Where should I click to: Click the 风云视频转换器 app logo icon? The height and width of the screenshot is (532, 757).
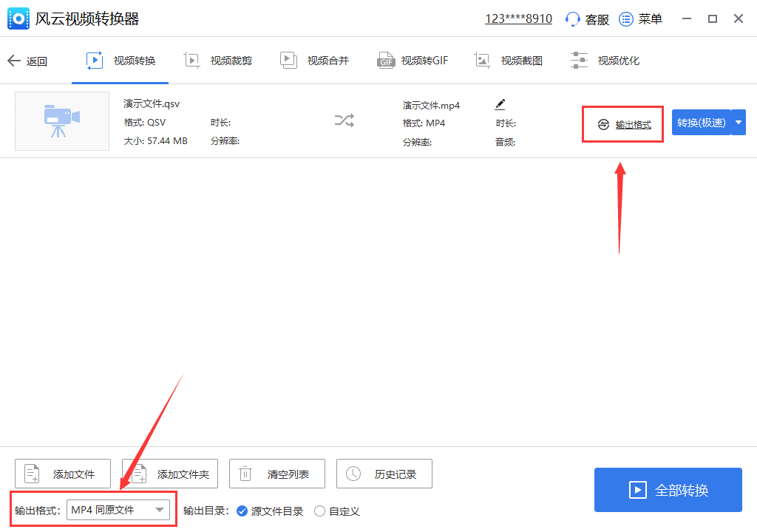18,18
